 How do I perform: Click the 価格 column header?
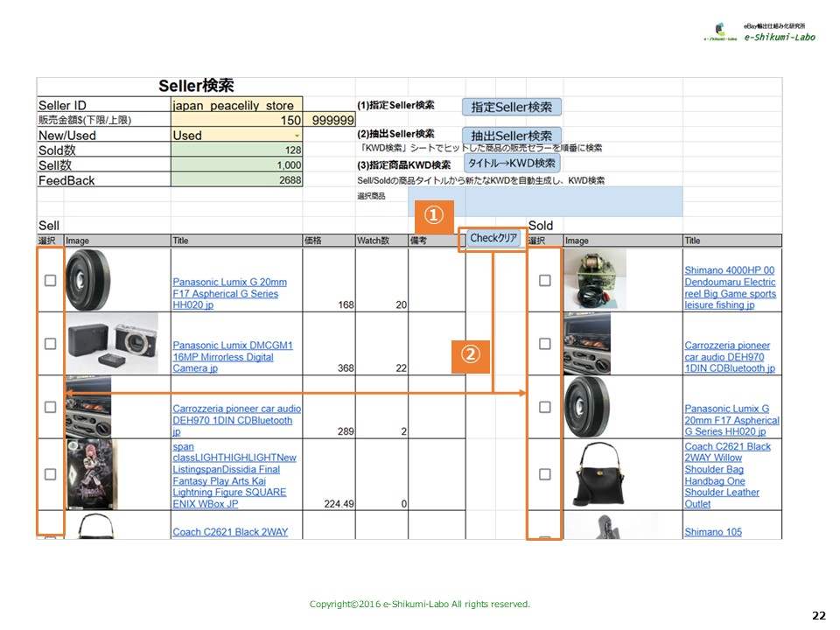329,241
